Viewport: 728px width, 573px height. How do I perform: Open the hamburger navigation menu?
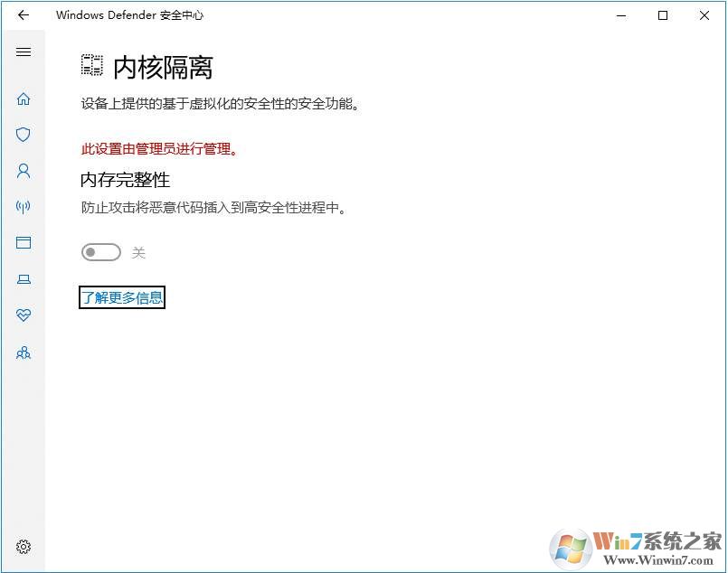pos(24,52)
